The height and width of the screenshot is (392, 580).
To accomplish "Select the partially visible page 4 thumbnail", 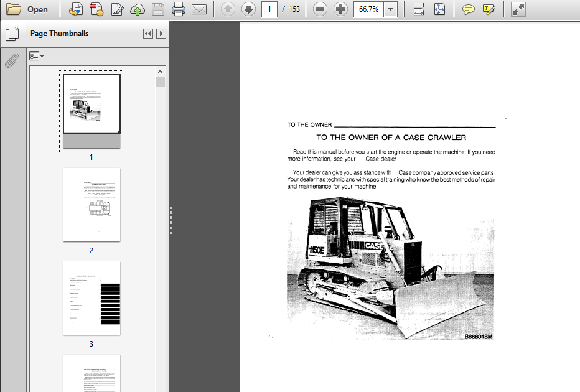I will click(91, 373).
